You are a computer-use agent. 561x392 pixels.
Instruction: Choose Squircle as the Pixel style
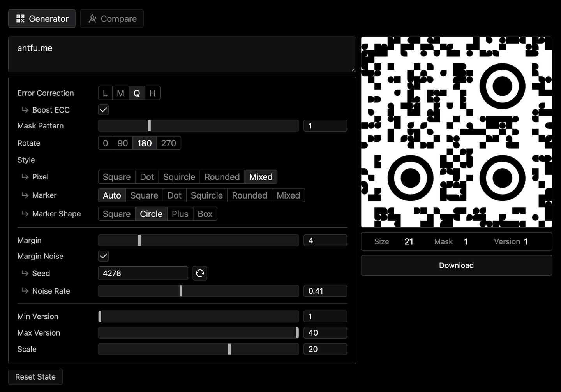tap(179, 177)
